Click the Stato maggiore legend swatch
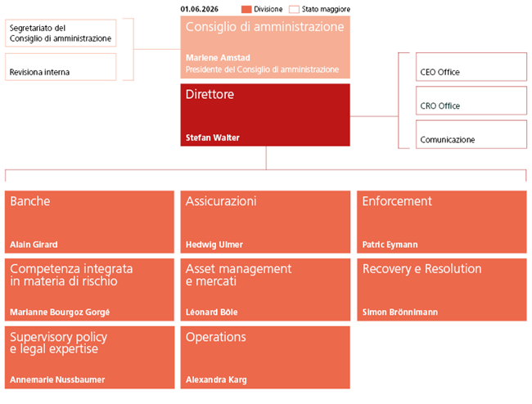 coord(294,10)
